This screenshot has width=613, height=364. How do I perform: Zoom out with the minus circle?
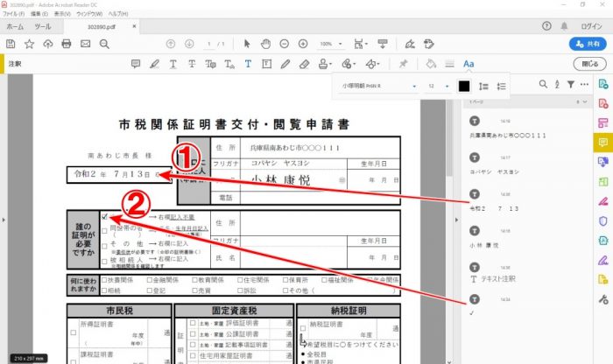click(x=285, y=44)
